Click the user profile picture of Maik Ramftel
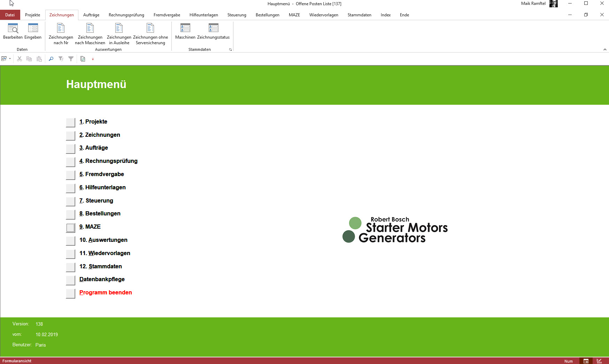This screenshot has height=364, width=609. click(x=553, y=4)
